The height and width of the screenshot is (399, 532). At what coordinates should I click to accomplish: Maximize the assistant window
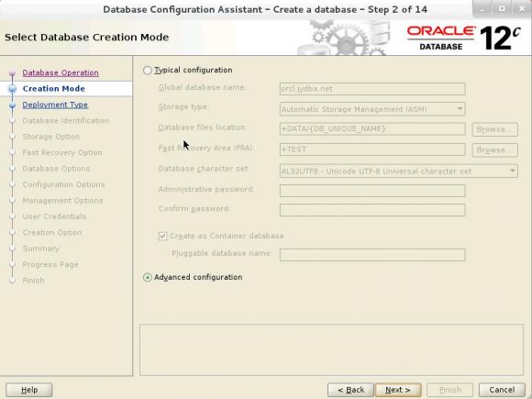pyautogui.click(x=502, y=9)
